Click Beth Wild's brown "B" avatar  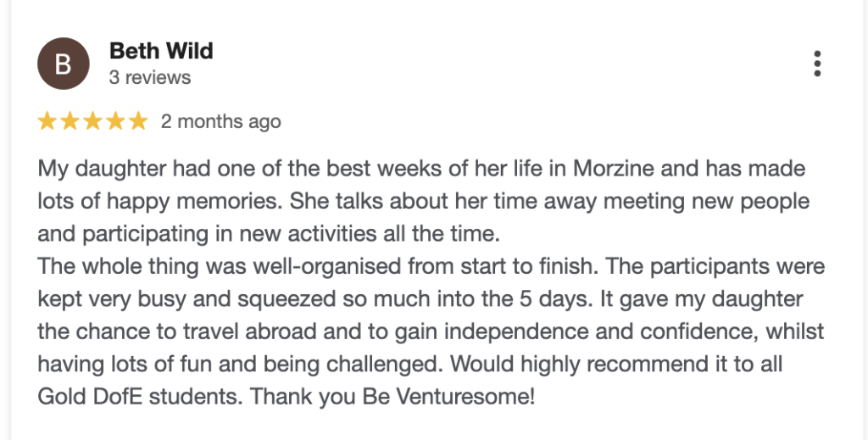tap(63, 64)
